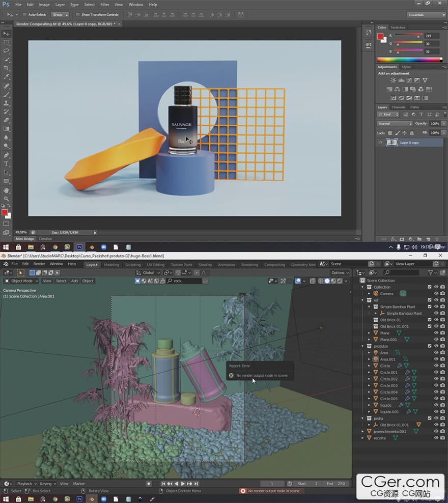This screenshot has width=448, height=503.
Task: Select the Clone Stamp tool
Action: [6, 103]
